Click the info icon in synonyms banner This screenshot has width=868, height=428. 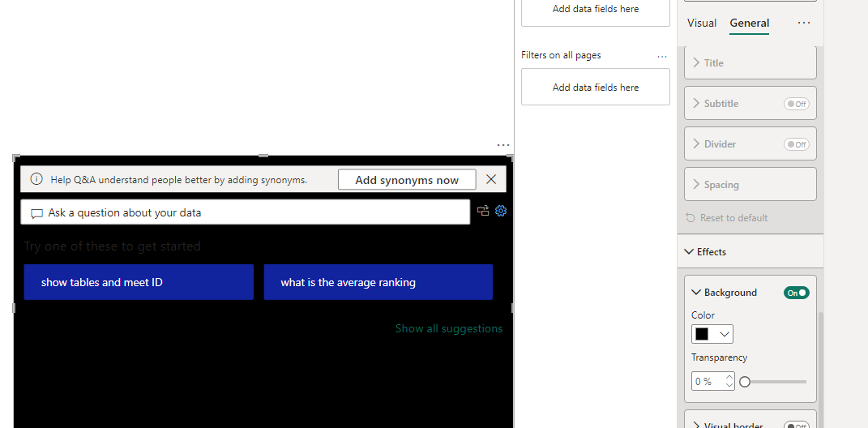click(x=36, y=179)
